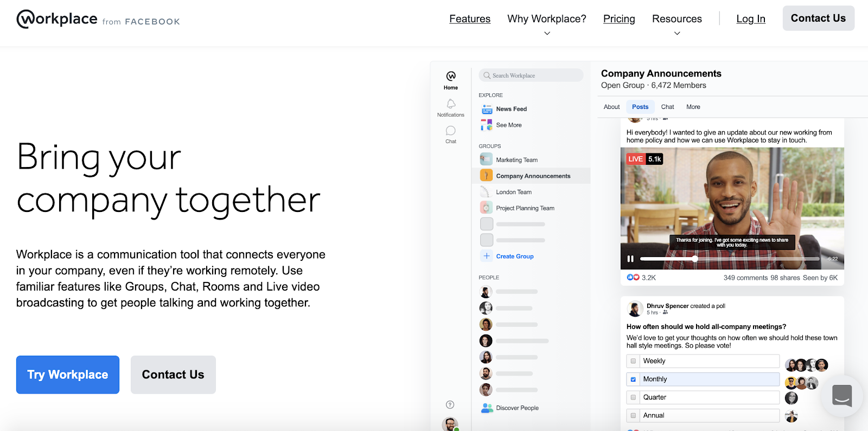Image resolution: width=868 pixels, height=431 pixels.
Task: Click the Company Announcements group name
Action: coord(533,176)
